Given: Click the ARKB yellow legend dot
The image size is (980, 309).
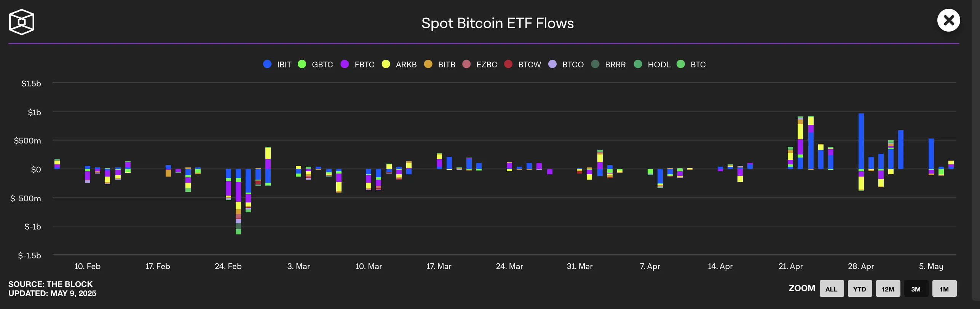Looking at the screenshot, I should coord(386,64).
